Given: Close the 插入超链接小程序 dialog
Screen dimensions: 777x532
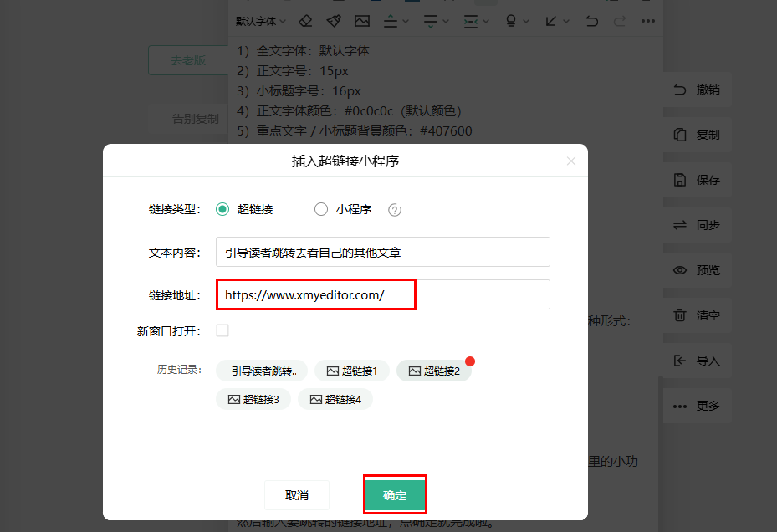Looking at the screenshot, I should (571, 161).
